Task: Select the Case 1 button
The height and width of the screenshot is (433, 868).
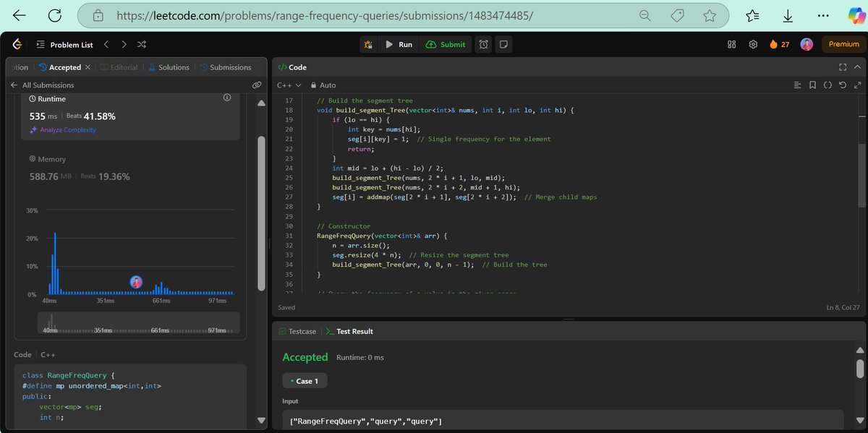Action: click(305, 381)
